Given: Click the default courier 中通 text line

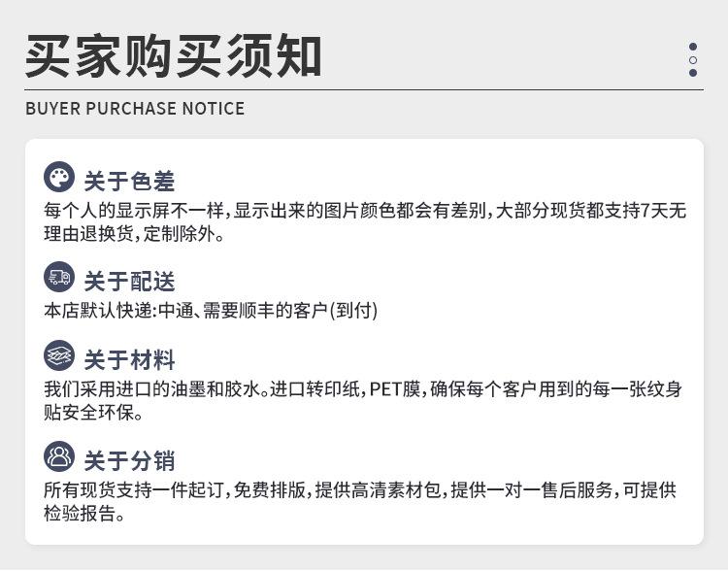Looking at the screenshot, I should click(211, 311).
